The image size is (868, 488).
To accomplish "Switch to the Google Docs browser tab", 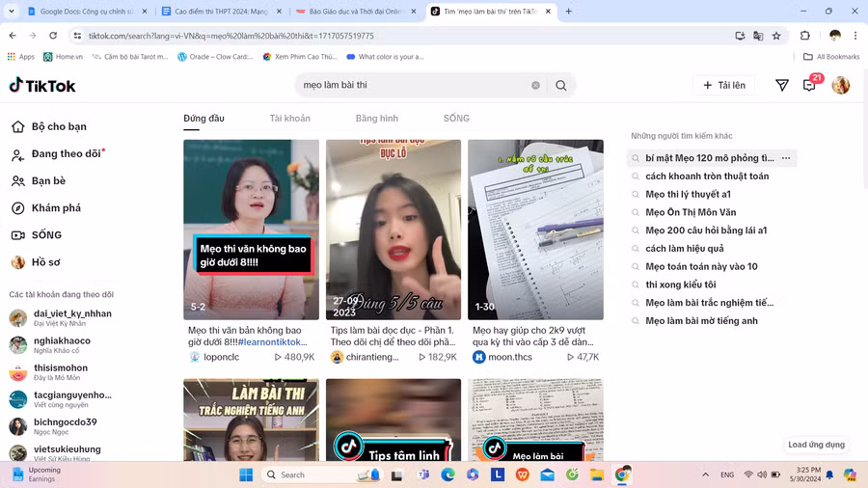I will pyautogui.click(x=88, y=11).
